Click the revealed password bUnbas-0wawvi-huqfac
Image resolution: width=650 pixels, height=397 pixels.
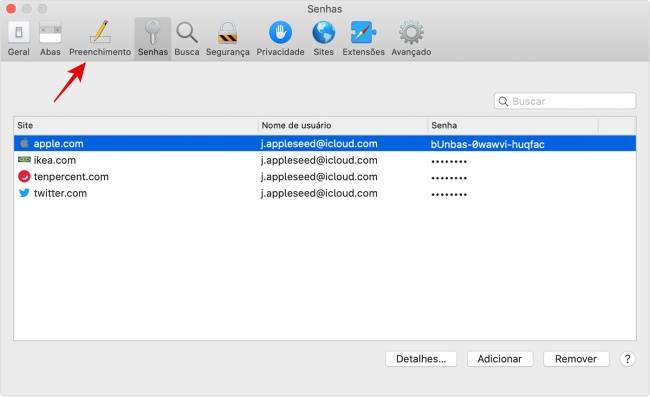tap(488, 144)
